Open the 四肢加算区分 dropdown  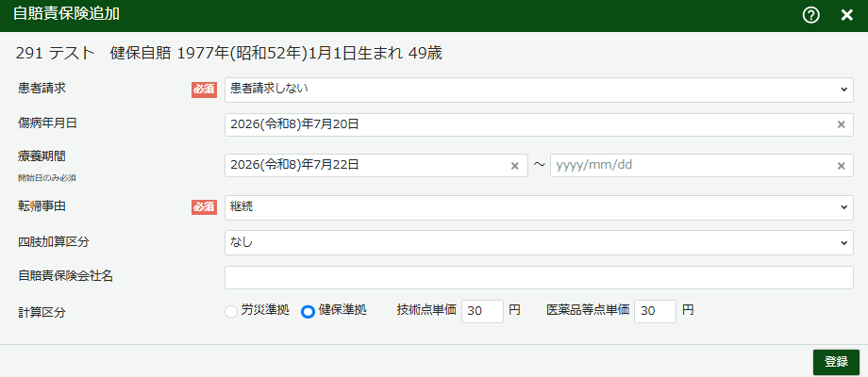[x=539, y=242]
